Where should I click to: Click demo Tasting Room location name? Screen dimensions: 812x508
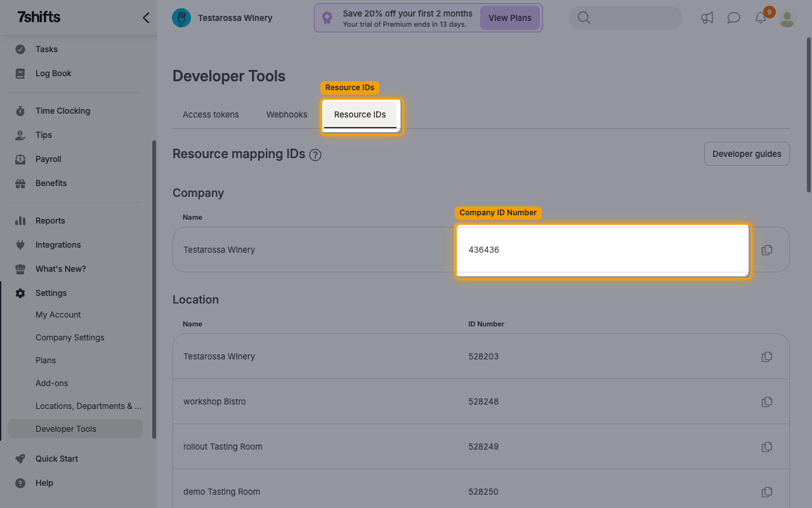point(221,491)
